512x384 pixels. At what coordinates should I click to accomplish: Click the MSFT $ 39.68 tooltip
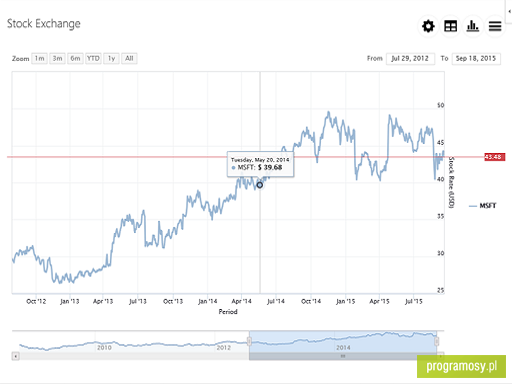point(260,164)
